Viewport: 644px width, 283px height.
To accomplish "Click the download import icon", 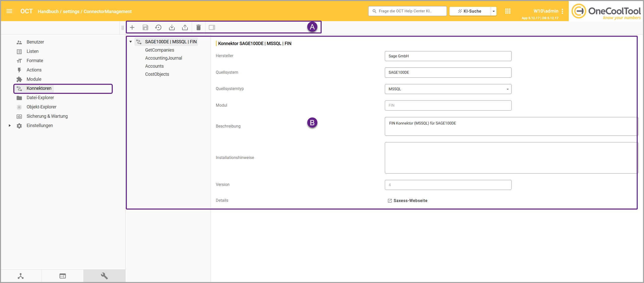I will coord(172,27).
